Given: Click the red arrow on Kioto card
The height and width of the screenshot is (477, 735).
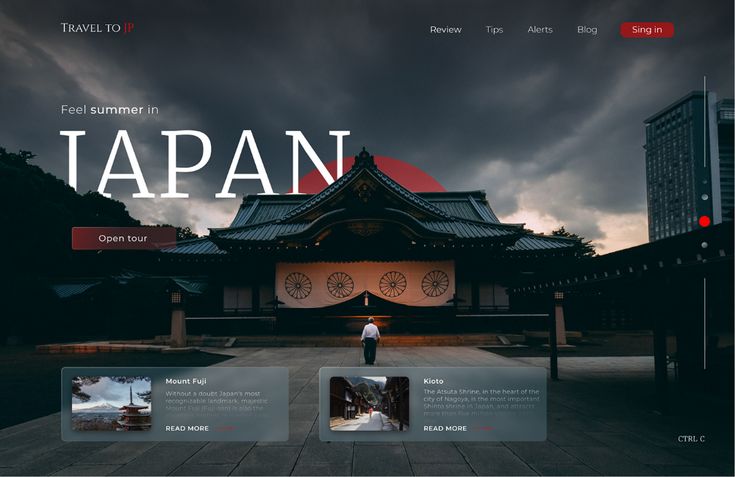Looking at the screenshot, I should [484, 428].
